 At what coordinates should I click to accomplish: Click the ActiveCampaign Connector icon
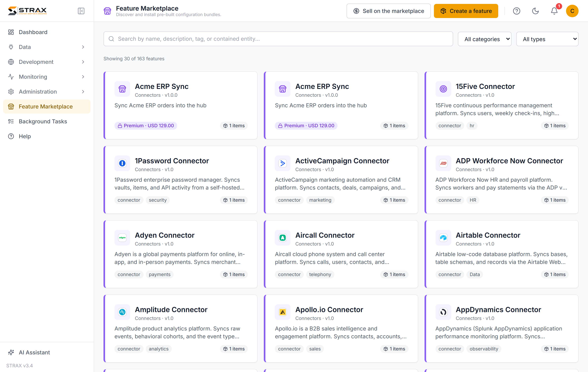[x=282, y=163]
